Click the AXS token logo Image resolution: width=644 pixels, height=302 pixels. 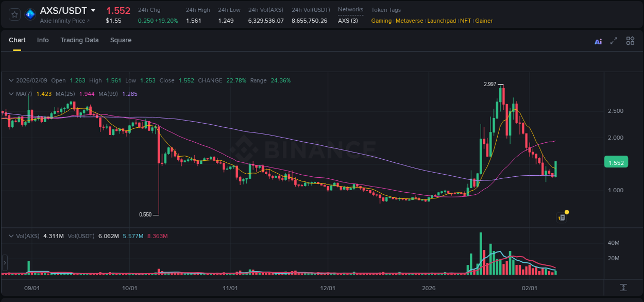[30, 14]
